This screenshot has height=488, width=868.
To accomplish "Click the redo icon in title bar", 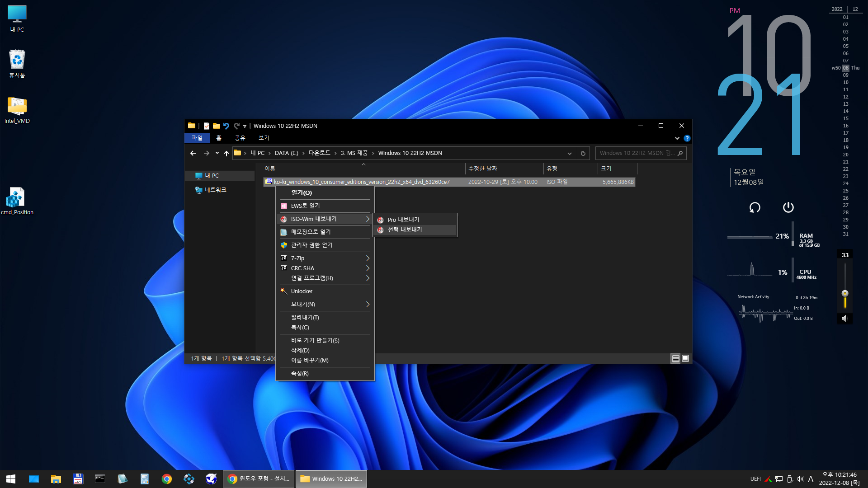I will (236, 126).
